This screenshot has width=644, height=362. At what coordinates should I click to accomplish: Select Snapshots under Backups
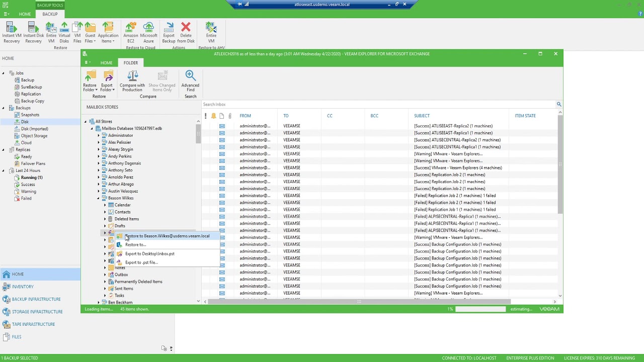[30, 115]
